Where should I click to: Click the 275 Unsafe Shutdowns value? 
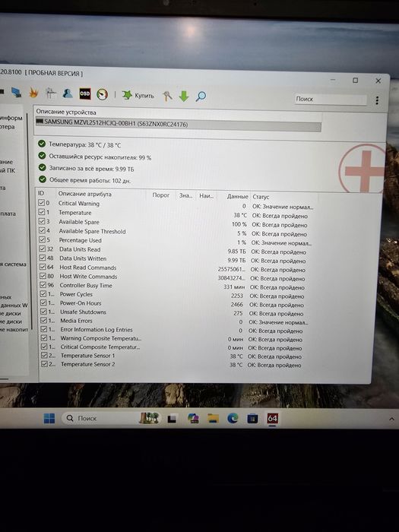(238, 313)
